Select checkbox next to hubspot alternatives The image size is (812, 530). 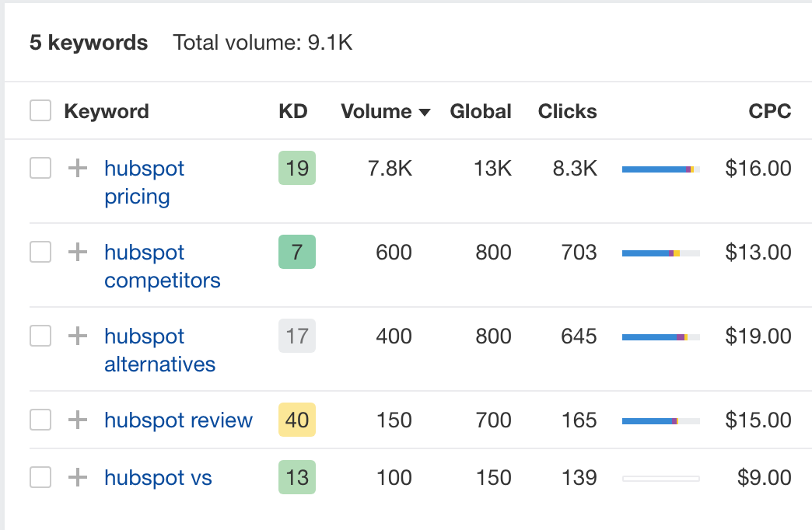click(40, 336)
